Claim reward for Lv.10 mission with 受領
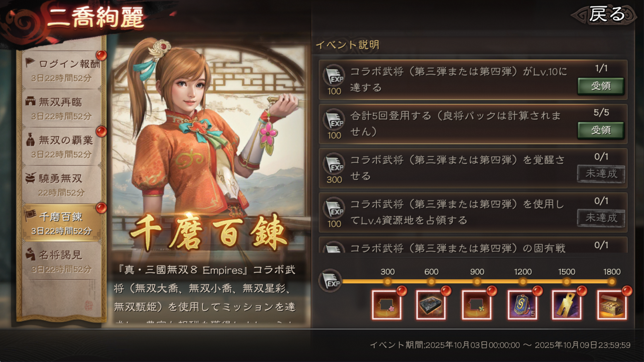 coord(601,86)
